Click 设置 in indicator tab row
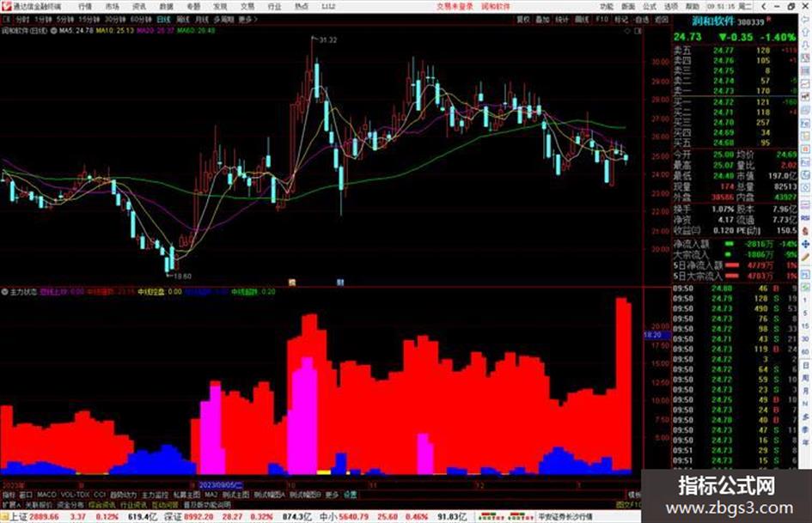The height and width of the screenshot is (523, 812). (x=350, y=495)
